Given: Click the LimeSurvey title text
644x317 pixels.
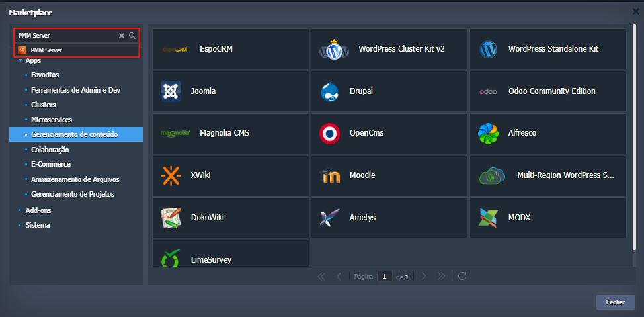Looking at the screenshot, I should pyautogui.click(x=211, y=260).
